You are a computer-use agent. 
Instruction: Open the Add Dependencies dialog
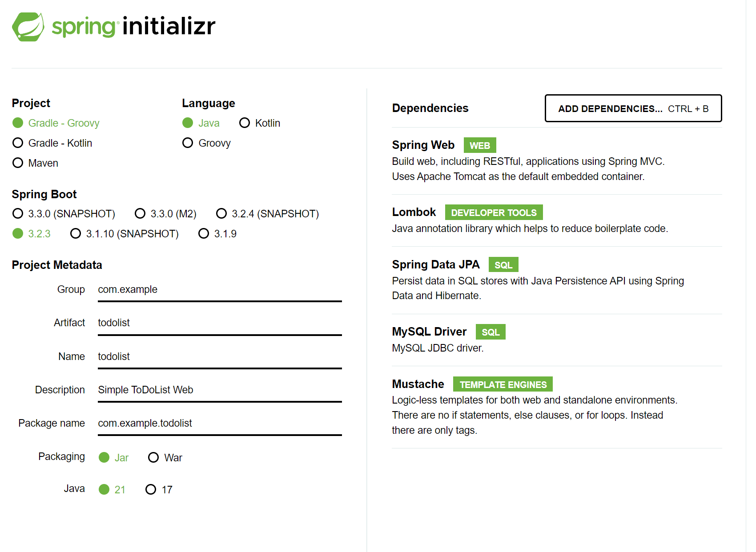click(x=633, y=108)
